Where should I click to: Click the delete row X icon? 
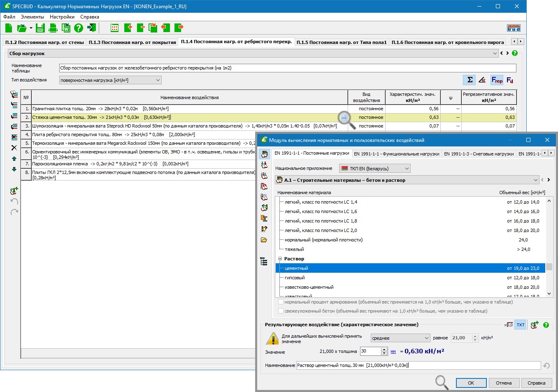click(14, 148)
